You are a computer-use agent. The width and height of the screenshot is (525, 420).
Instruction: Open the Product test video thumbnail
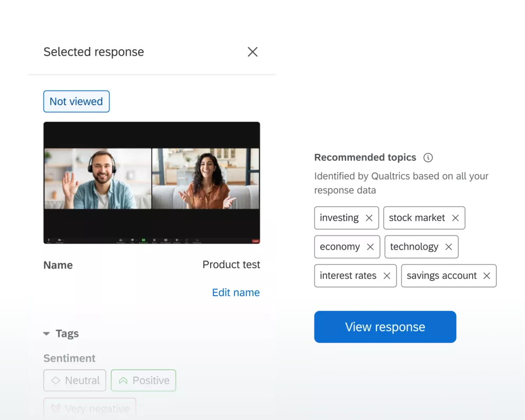point(152,182)
